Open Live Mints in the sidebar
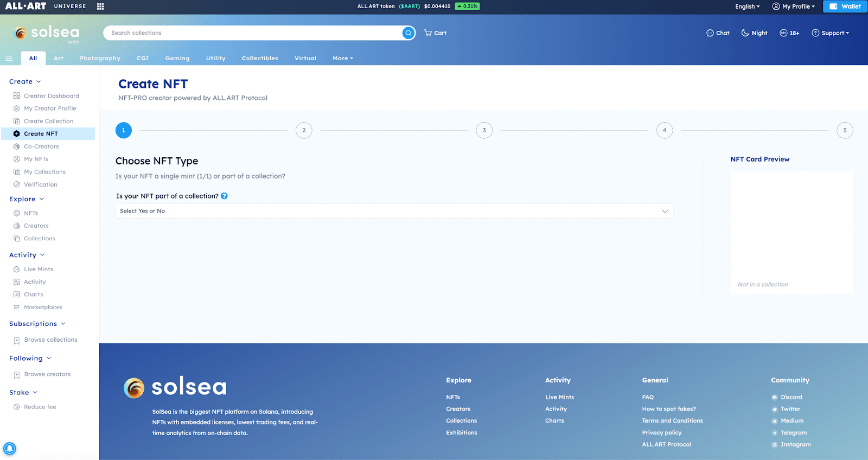This screenshot has height=460, width=868. click(x=33, y=269)
